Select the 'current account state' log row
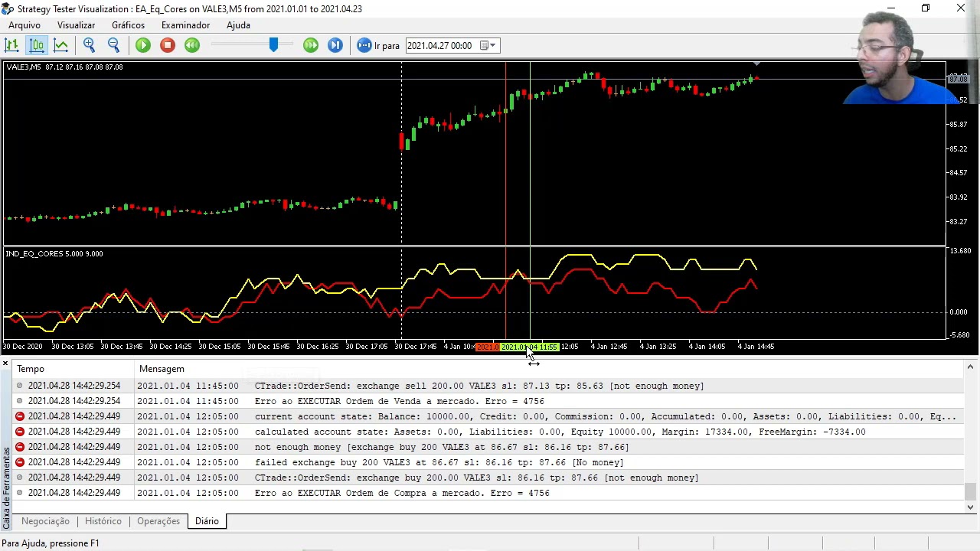The height and width of the screenshot is (551, 980). (488, 416)
